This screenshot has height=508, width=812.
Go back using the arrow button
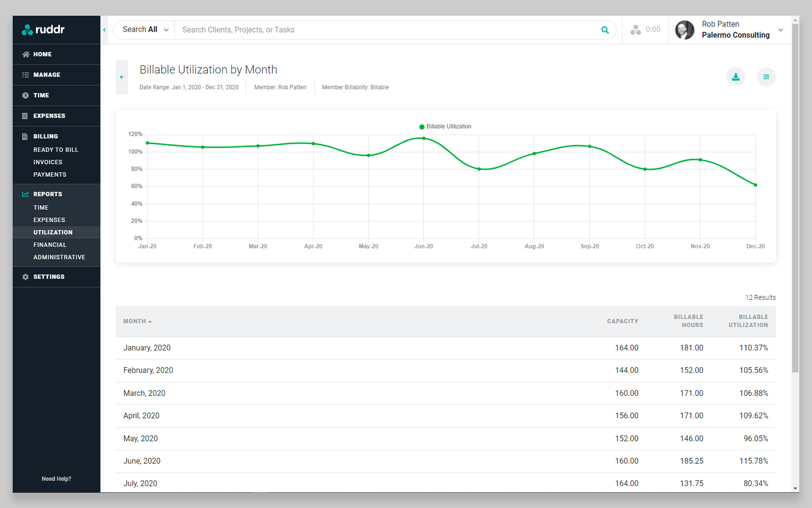click(x=122, y=77)
